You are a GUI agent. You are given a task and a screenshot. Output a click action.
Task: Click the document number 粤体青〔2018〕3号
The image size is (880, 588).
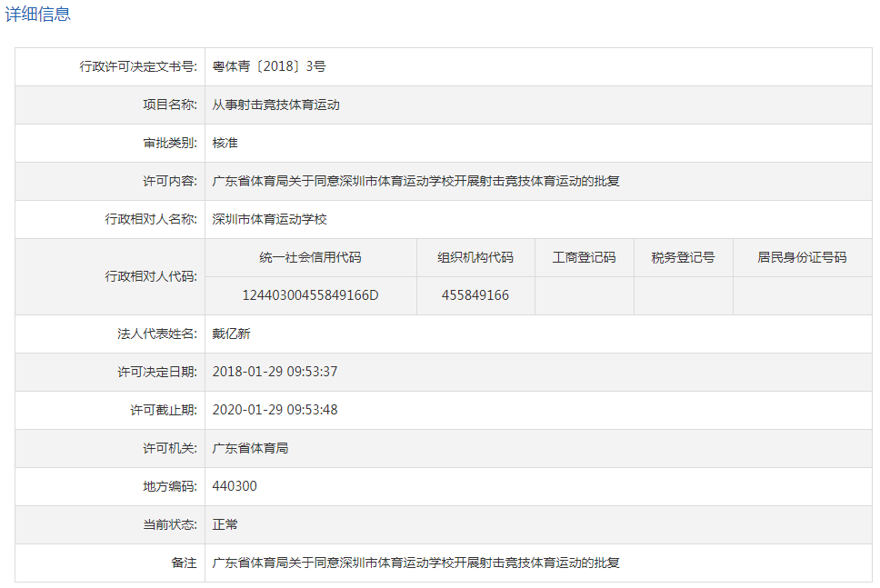click(268, 66)
